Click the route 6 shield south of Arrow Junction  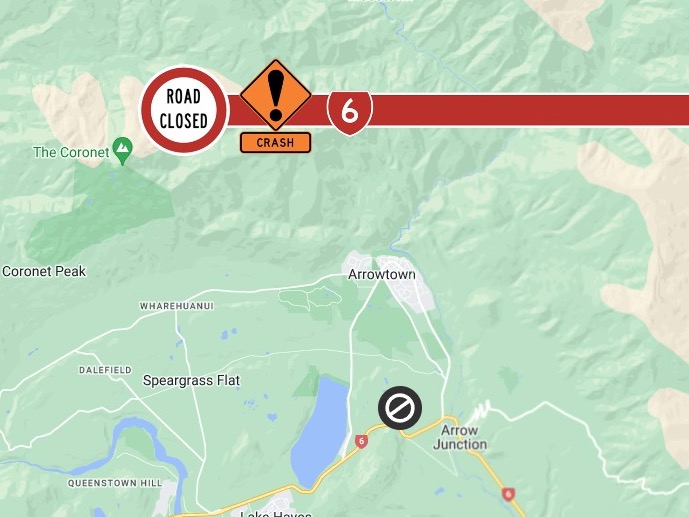point(508,494)
